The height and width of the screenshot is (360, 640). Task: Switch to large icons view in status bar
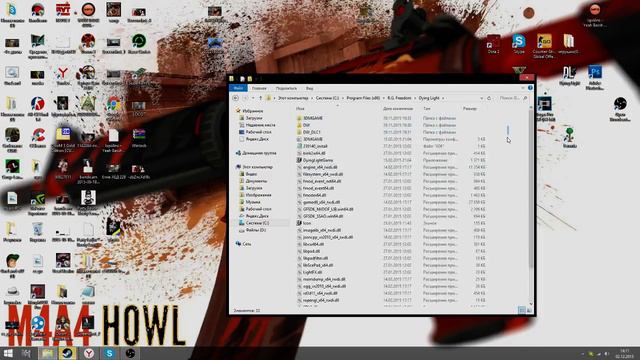[x=529, y=311]
